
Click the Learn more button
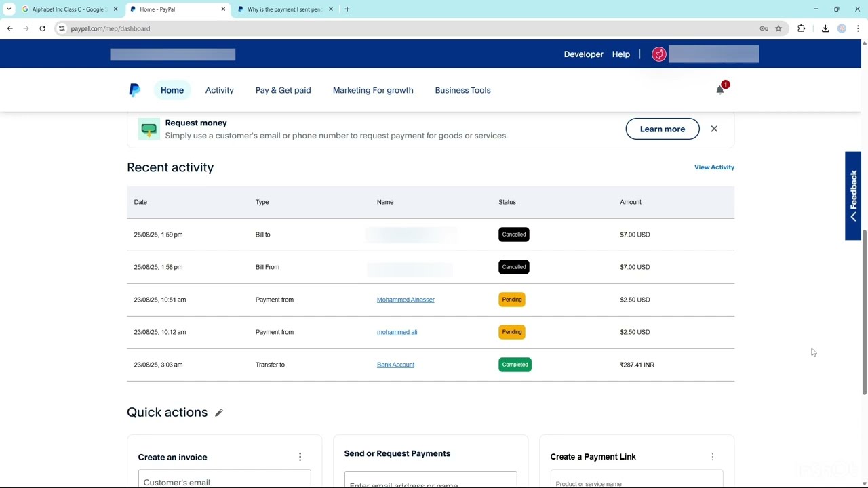pos(663,129)
